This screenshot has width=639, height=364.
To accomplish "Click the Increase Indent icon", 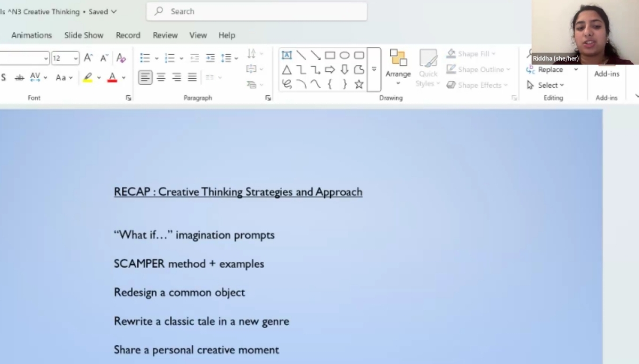I will point(210,58).
